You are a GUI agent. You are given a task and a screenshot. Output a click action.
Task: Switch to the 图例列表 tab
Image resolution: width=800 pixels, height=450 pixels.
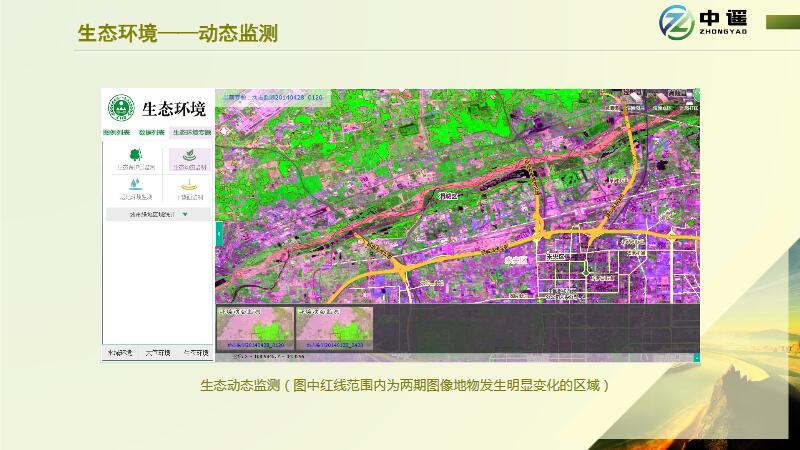(116, 132)
